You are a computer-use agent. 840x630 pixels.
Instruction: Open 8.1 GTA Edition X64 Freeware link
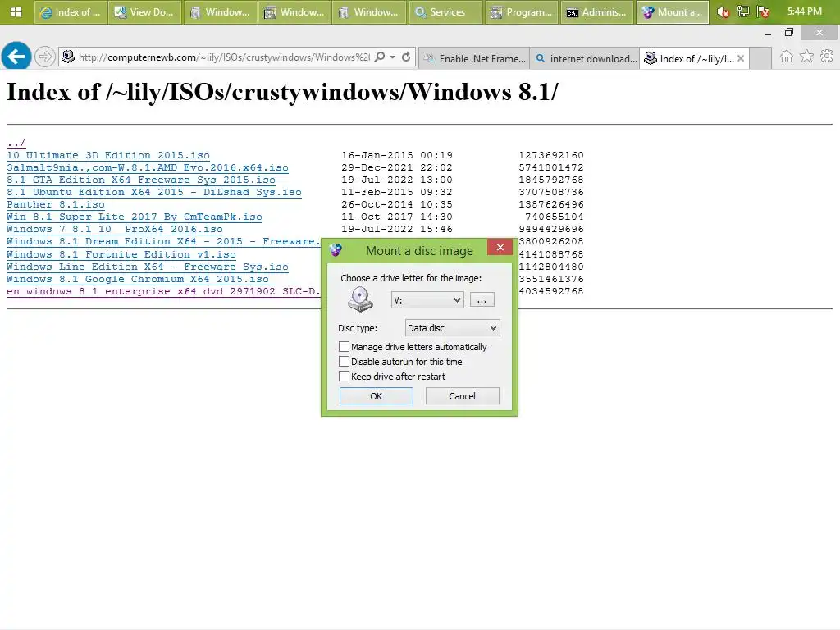141,180
